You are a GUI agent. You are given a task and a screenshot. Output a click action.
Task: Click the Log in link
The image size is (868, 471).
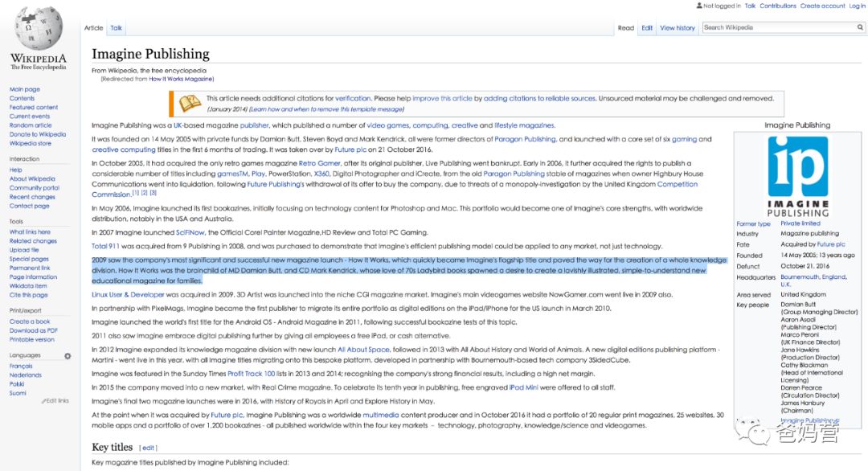(x=857, y=6)
